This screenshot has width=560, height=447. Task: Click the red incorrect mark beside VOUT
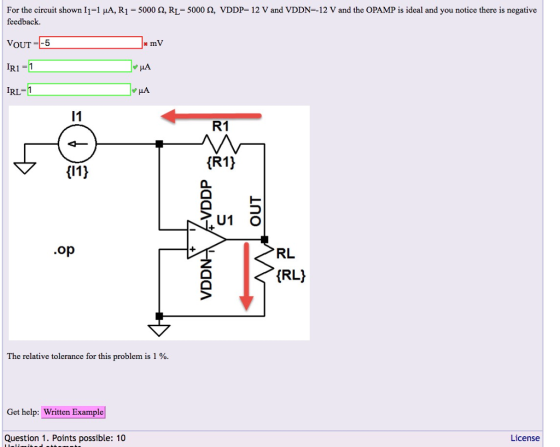pos(145,44)
